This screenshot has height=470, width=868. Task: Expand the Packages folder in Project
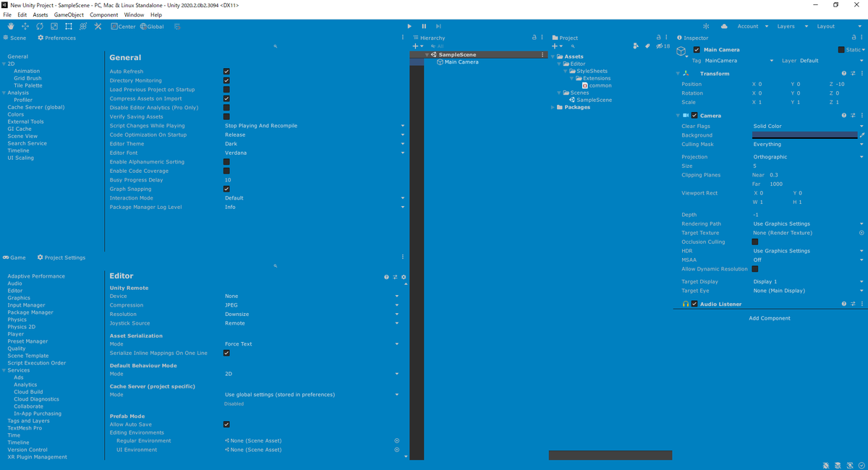point(553,107)
